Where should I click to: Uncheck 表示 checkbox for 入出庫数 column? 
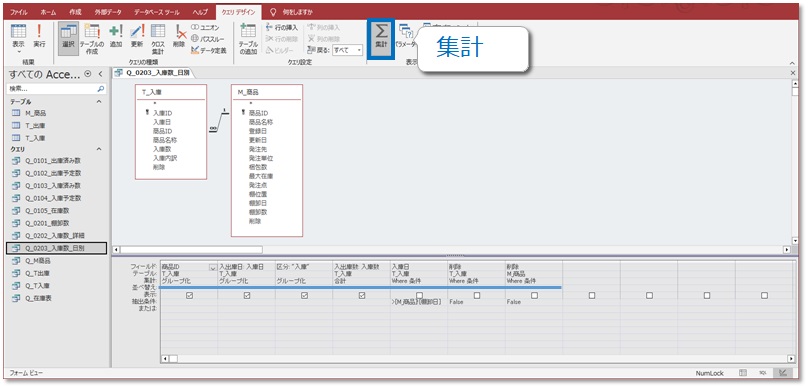362,295
